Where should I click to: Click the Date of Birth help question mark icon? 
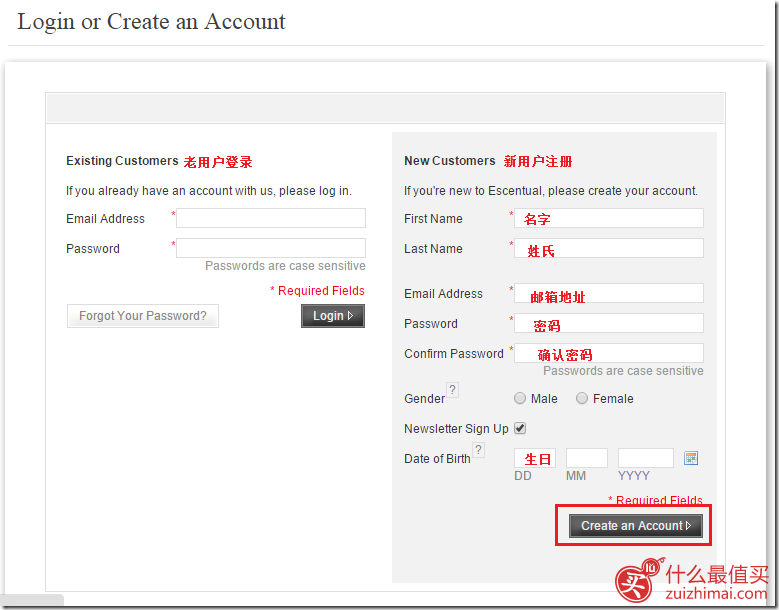click(478, 450)
